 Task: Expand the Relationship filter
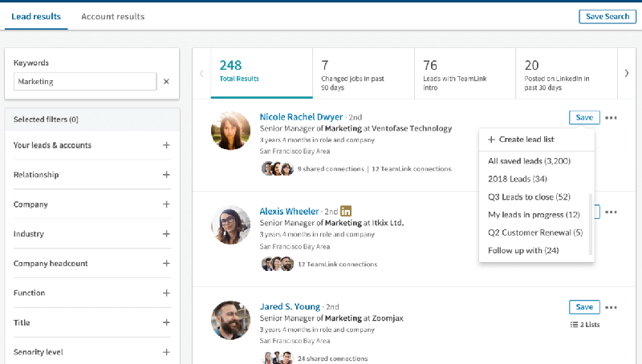click(x=166, y=175)
